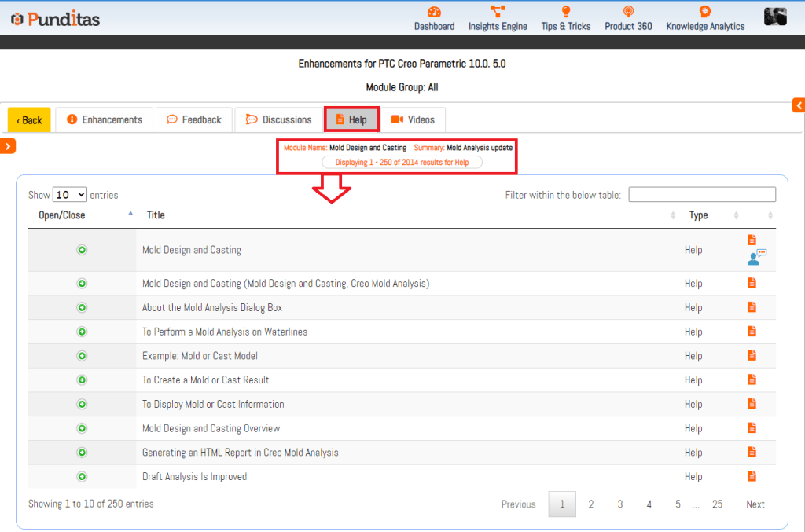Open the Show entries dropdown
The width and height of the screenshot is (805, 532).
[70, 195]
